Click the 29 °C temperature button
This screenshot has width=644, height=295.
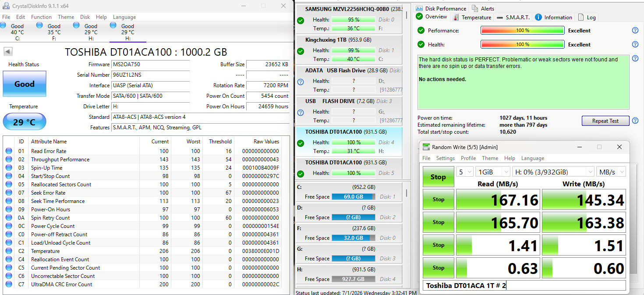click(24, 122)
